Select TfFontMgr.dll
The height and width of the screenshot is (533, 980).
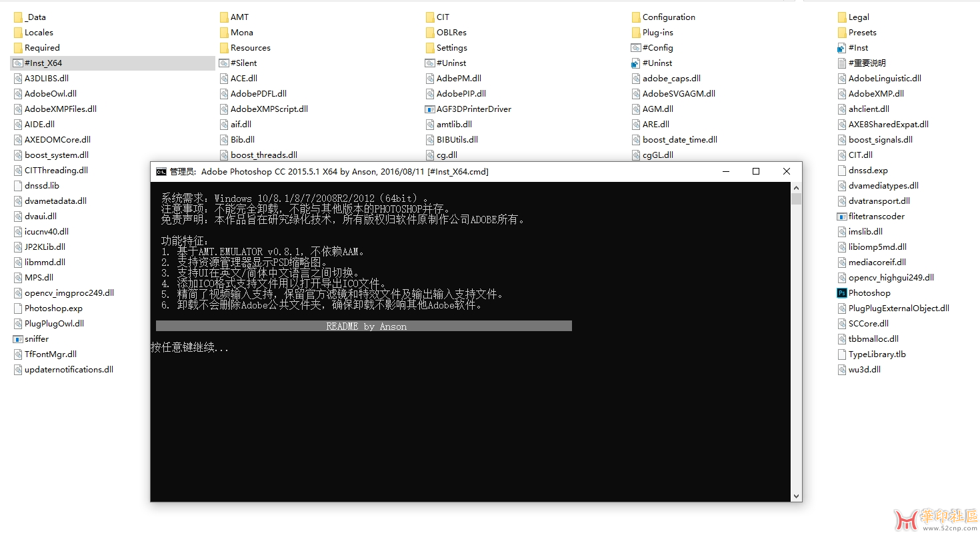click(x=45, y=354)
